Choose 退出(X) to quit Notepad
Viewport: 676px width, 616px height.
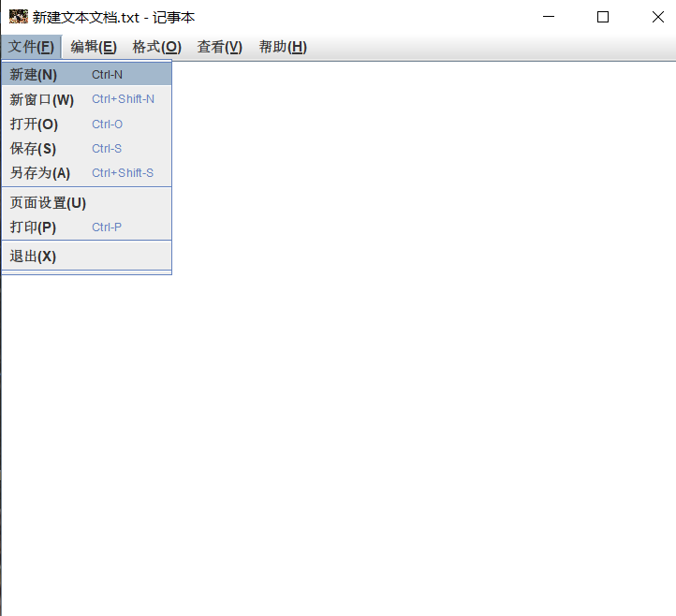(x=87, y=257)
